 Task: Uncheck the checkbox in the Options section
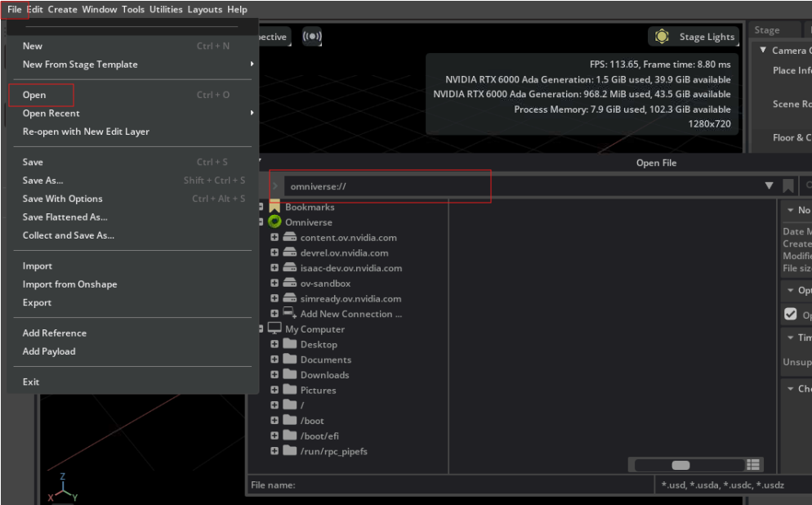(x=792, y=313)
